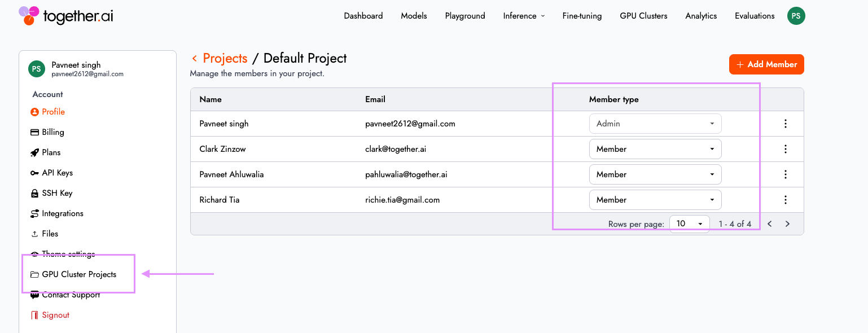The width and height of the screenshot is (868, 333).
Task: Open the three-dot menu for Pavneet singh
Action: coord(786,124)
